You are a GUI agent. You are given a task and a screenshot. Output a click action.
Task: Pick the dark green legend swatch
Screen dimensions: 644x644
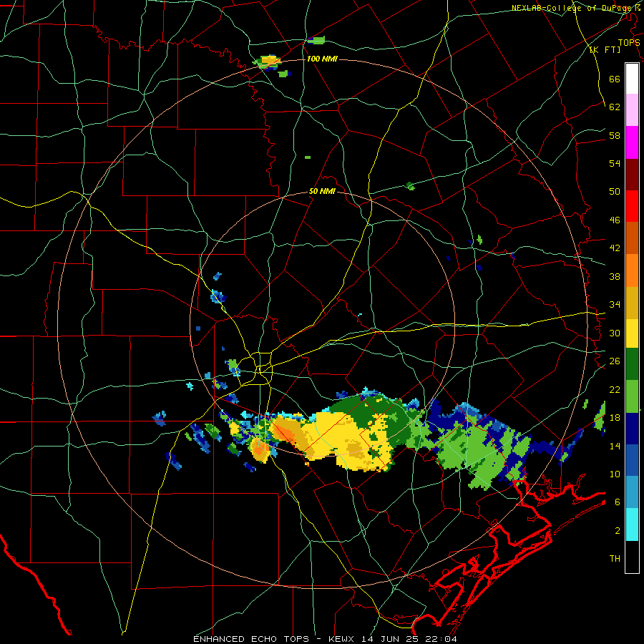tap(632, 364)
